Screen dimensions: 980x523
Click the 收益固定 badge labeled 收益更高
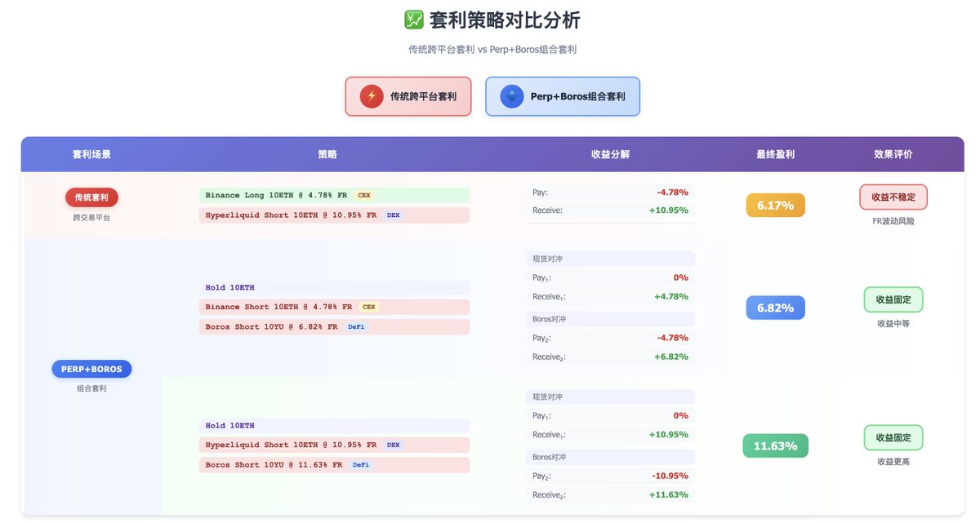point(893,437)
